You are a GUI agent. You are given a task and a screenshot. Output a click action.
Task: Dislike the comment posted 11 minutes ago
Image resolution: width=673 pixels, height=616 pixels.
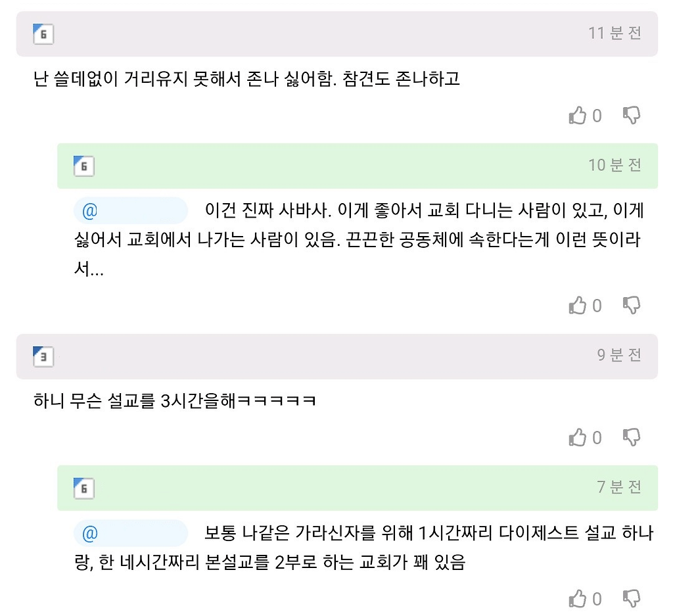[632, 116]
